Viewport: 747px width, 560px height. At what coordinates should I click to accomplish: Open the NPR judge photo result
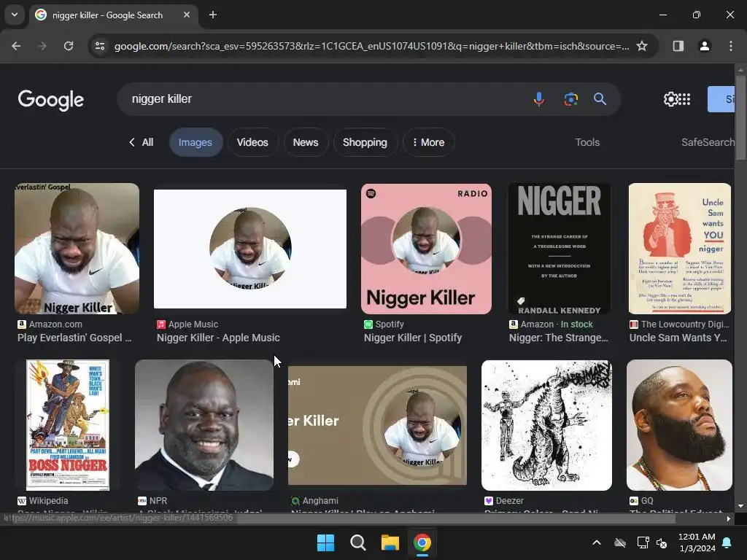pos(204,425)
